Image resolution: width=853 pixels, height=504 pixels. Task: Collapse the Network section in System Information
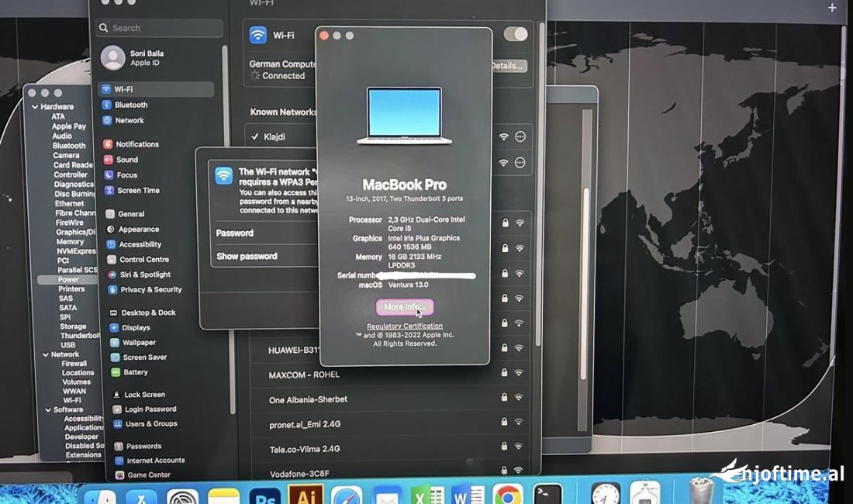pos(46,354)
